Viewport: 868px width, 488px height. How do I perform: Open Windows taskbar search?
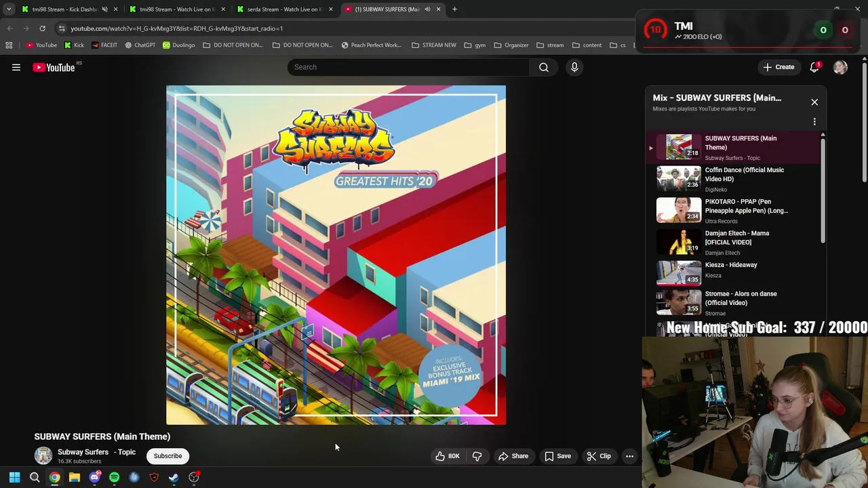35,478
